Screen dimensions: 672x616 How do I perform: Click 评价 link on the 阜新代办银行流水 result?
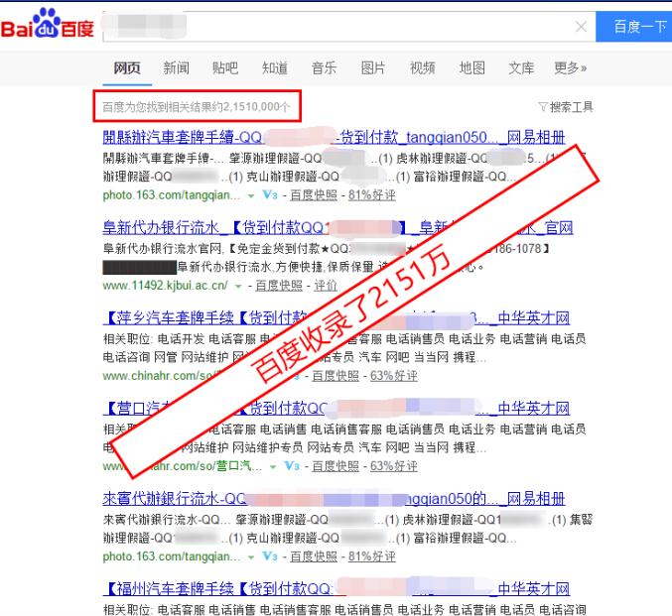326,286
